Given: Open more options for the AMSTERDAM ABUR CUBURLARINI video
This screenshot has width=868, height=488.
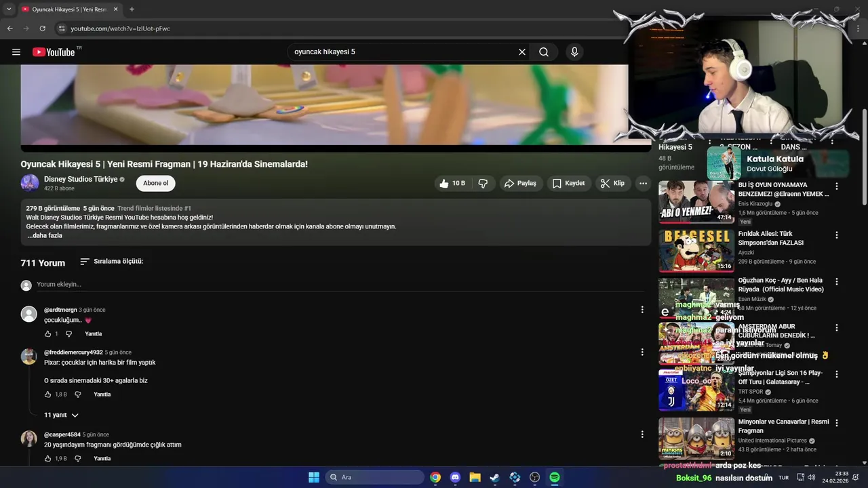Looking at the screenshot, I should [836, 327].
